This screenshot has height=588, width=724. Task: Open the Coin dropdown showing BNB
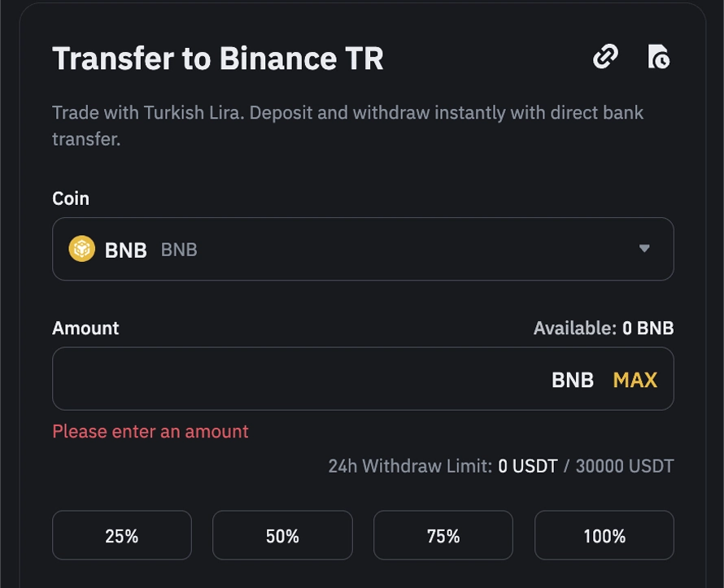coord(363,249)
